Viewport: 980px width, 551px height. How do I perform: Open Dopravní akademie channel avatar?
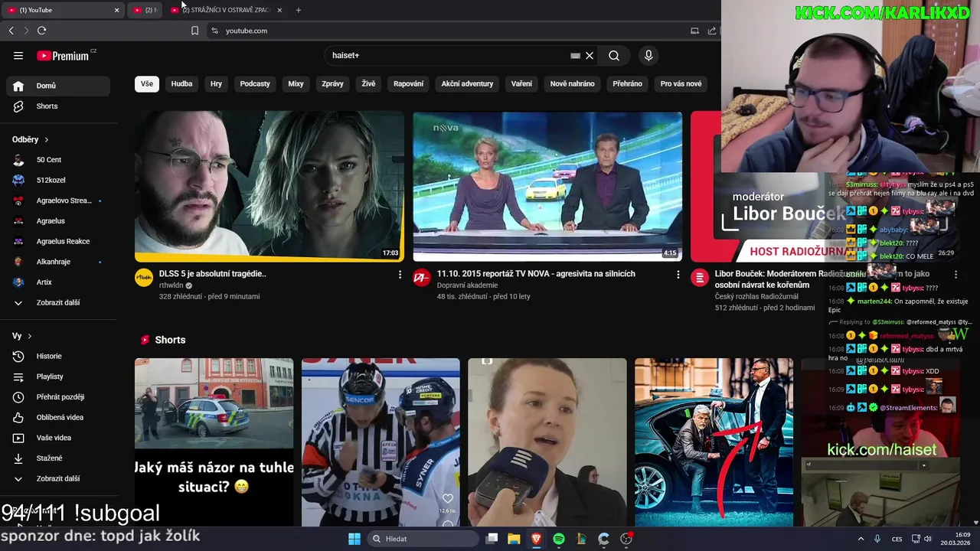pyautogui.click(x=422, y=278)
